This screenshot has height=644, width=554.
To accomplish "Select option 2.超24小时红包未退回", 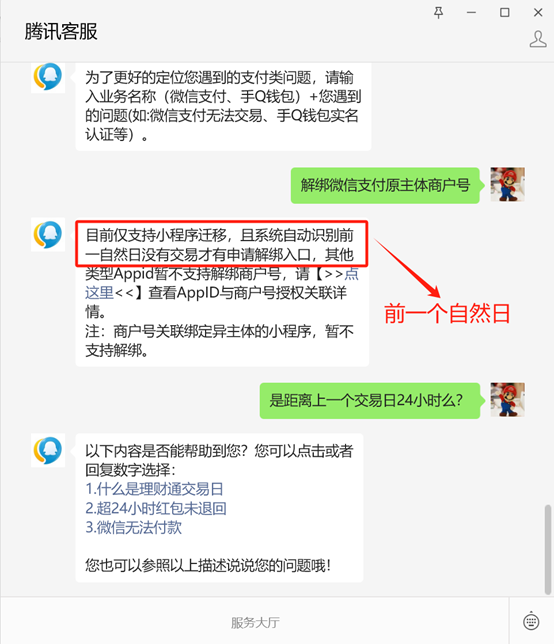I will pyautogui.click(x=156, y=508).
